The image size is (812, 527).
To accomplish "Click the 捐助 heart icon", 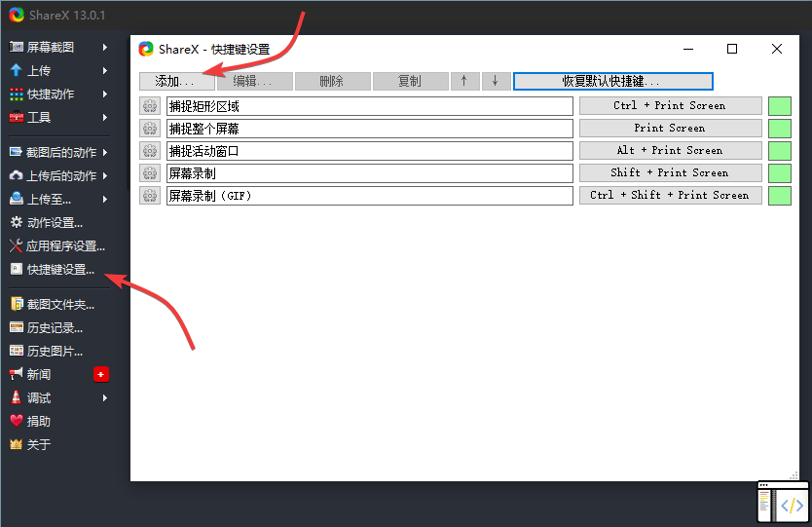I will coord(17,421).
